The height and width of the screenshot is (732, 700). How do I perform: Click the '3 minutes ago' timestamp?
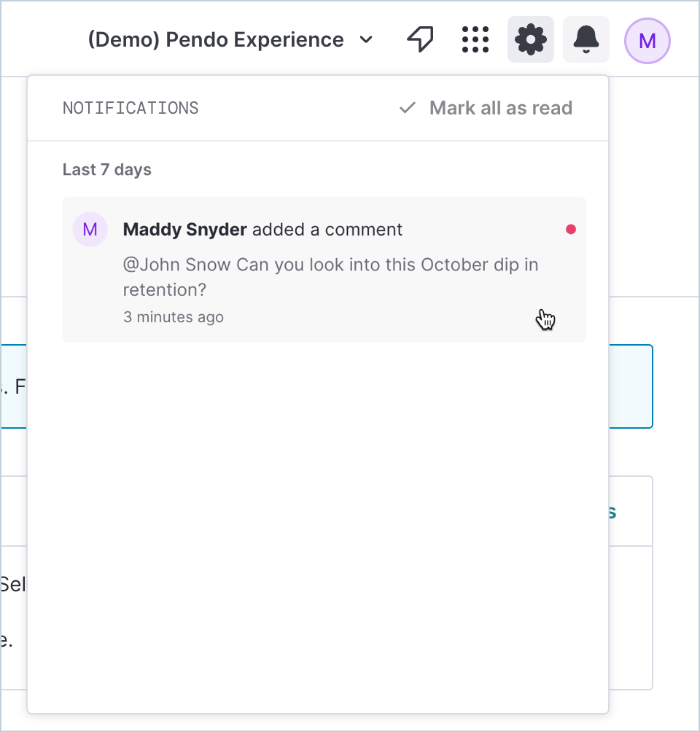174,317
